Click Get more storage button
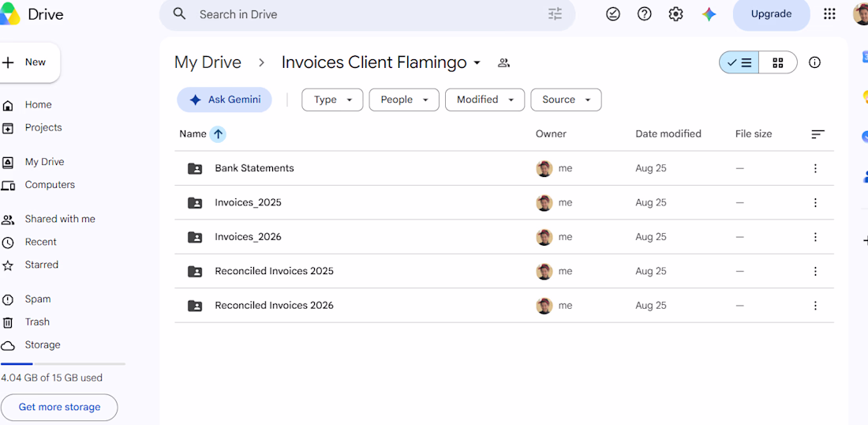 pyautogui.click(x=59, y=408)
